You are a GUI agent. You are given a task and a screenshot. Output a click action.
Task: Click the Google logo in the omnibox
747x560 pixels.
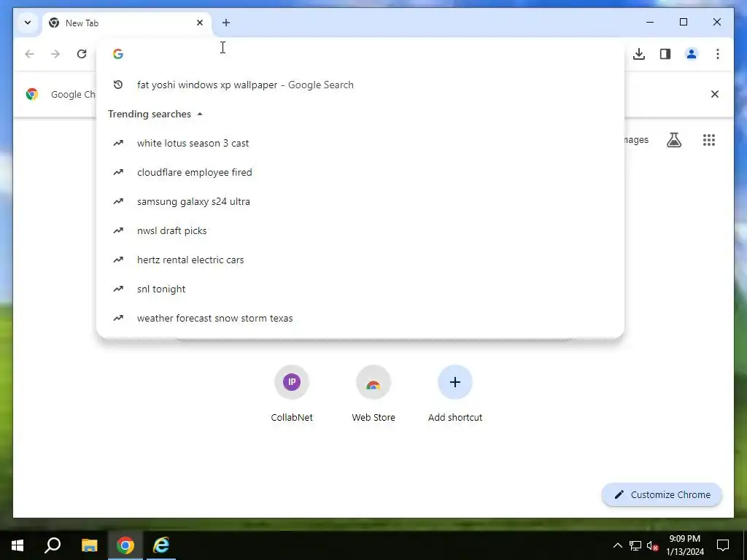pyautogui.click(x=118, y=54)
